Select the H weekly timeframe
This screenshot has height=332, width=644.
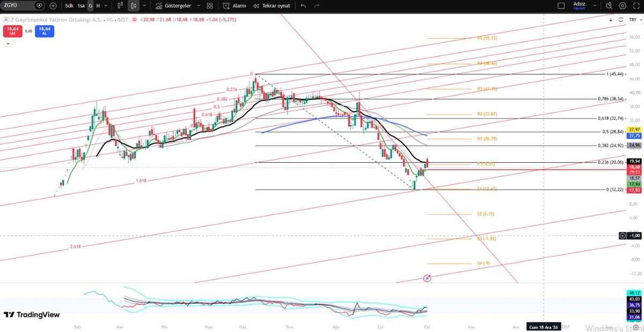[x=98, y=6]
